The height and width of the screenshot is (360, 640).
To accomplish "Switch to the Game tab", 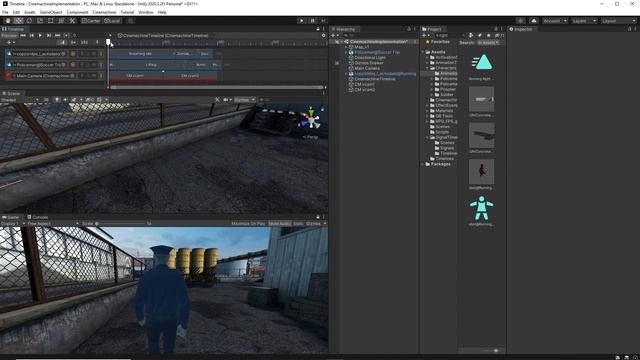I will pos(11,217).
